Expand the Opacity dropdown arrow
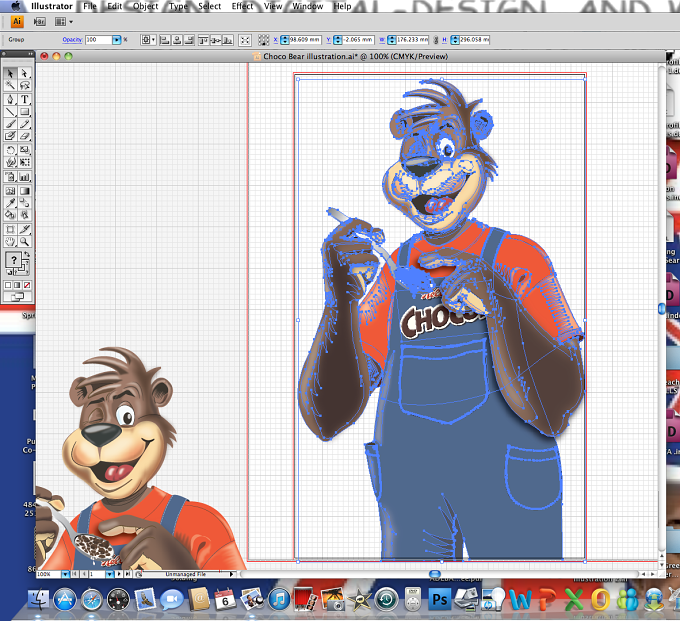Image resolution: width=680 pixels, height=621 pixels. (x=117, y=40)
